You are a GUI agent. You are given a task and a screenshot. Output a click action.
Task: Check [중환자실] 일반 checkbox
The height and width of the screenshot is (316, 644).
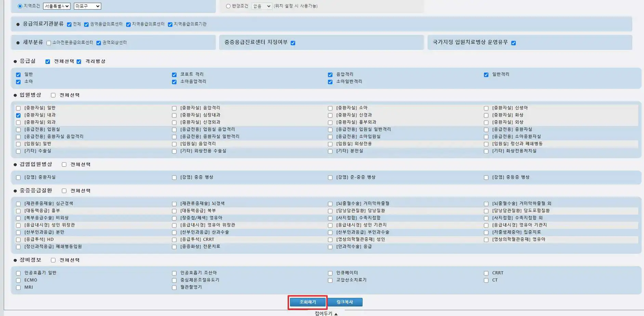pos(18,108)
